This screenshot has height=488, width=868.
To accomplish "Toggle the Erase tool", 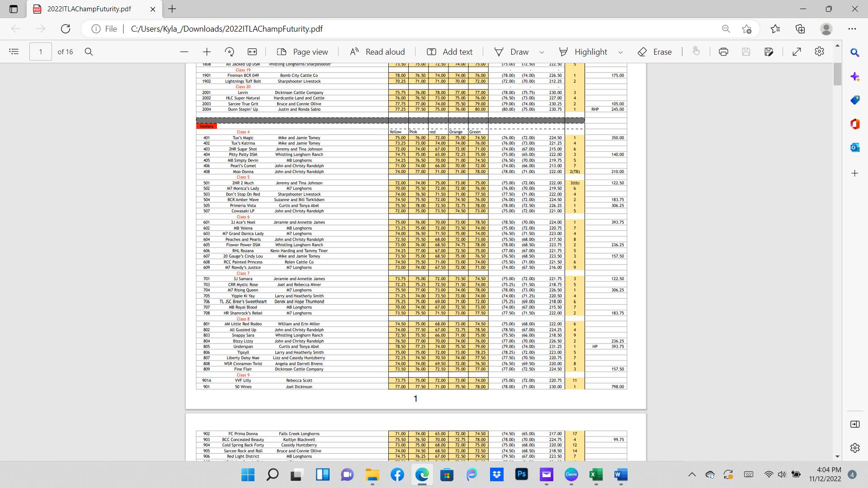I will (x=655, y=52).
